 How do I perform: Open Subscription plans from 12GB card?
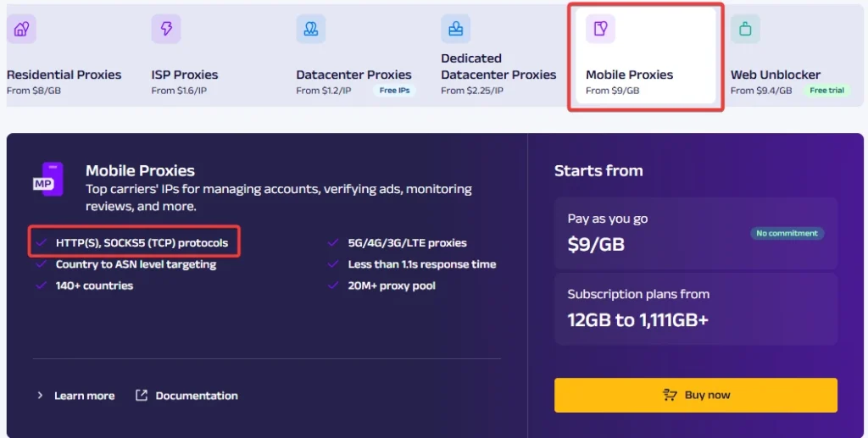[695, 308]
